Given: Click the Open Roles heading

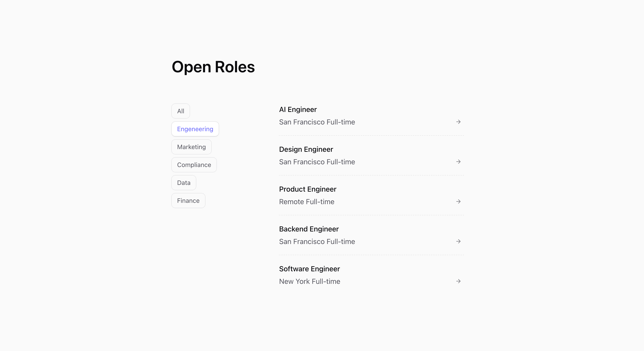Looking at the screenshot, I should (213, 67).
